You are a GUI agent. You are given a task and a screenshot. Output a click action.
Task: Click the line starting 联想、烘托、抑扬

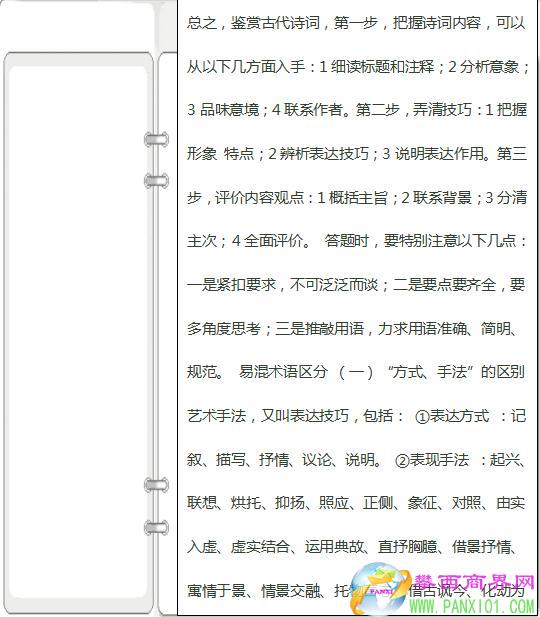356,503
